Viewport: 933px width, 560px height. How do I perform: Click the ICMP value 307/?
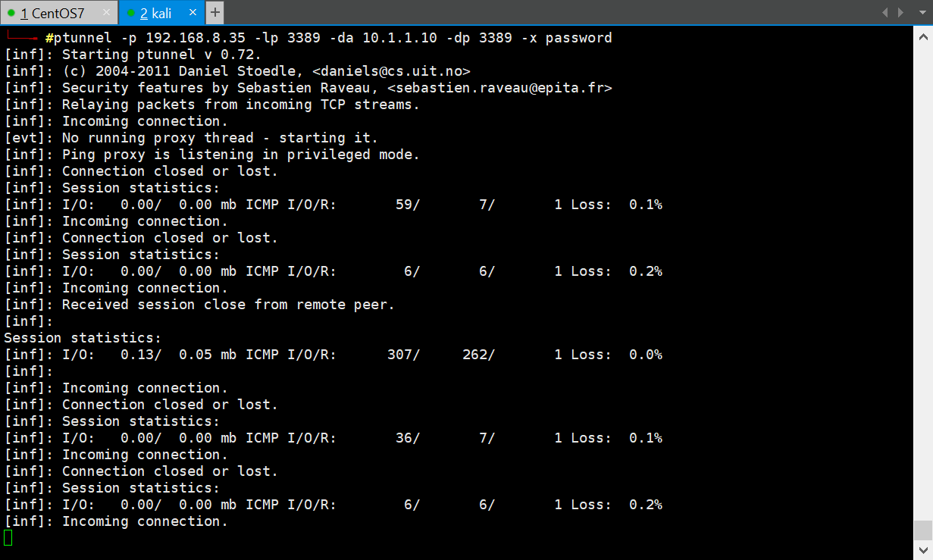[x=403, y=355]
